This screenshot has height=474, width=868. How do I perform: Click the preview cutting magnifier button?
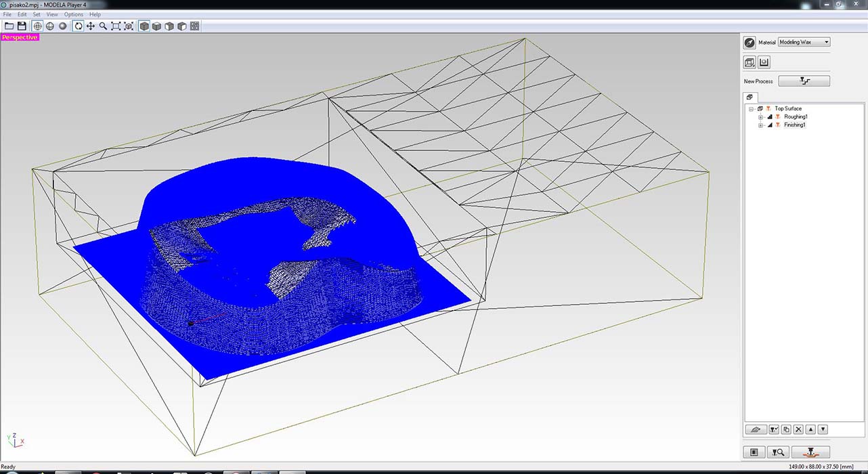pyautogui.click(x=777, y=452)
